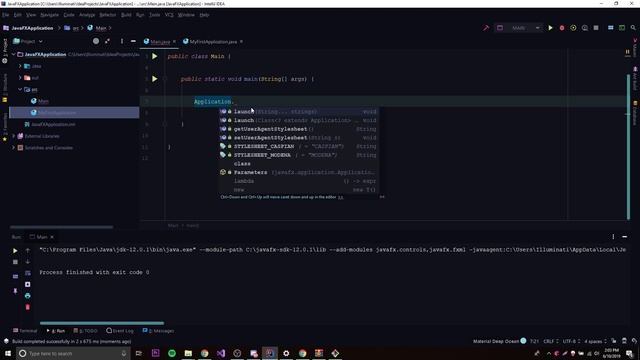Click the grey Stop square in the top toolbar
The height and width of the screenshot is (360, 640).
click(x=596, y=28)
